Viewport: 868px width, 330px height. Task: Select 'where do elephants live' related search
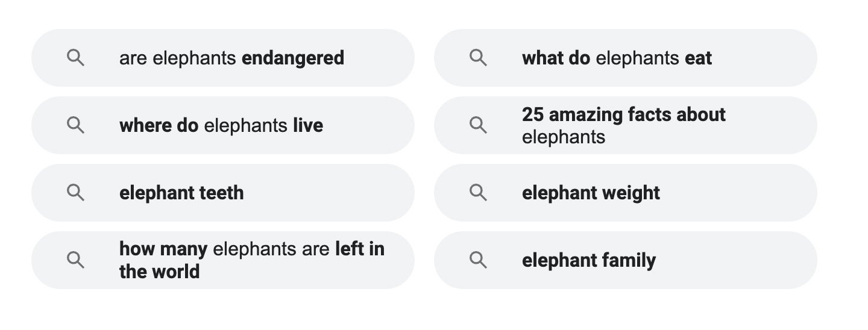pos(221,126)
